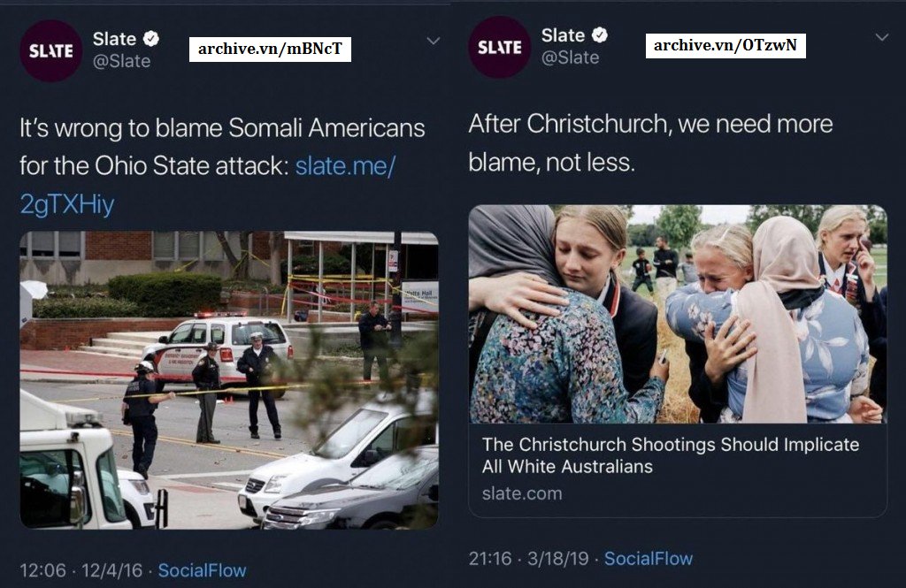Expand the left tweet's options chevron
The height and width of the screenshot is (588, 906).
click(x=433, y=41)
